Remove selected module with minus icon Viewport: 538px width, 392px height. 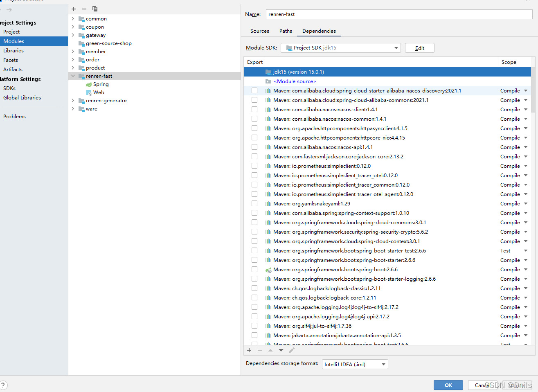tap(84, 9)
